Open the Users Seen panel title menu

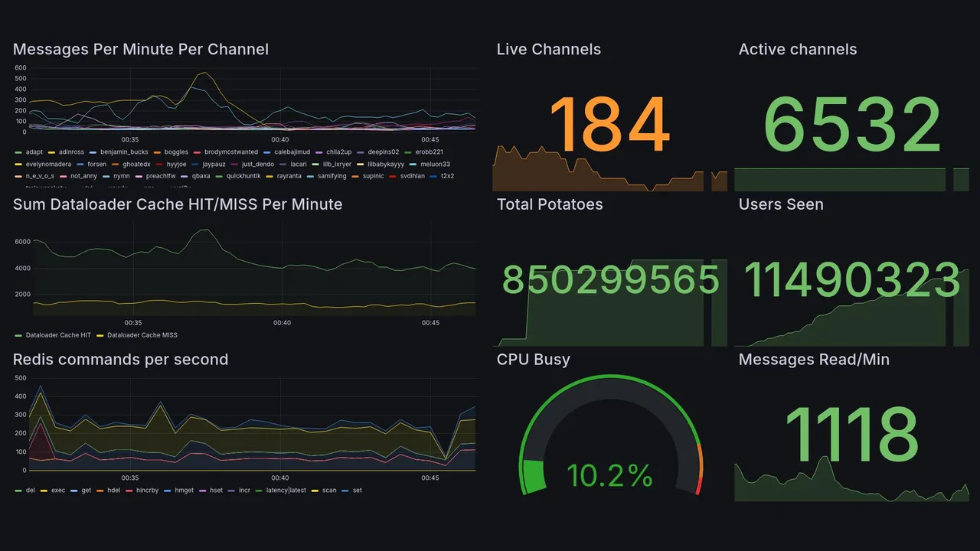click(781, 204)
